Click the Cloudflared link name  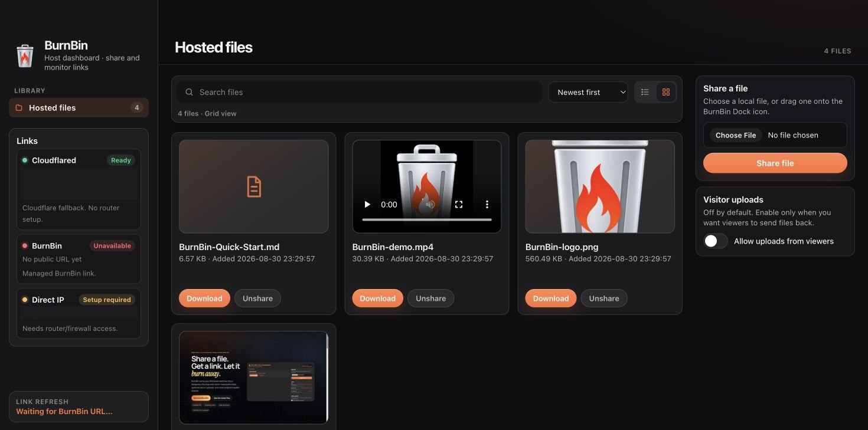click(x=54, y=160)
